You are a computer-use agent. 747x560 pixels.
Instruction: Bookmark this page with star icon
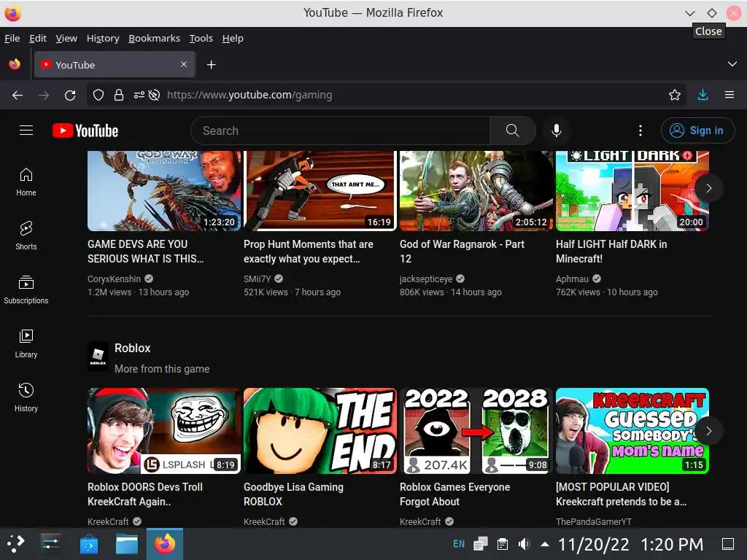(675, 96)
